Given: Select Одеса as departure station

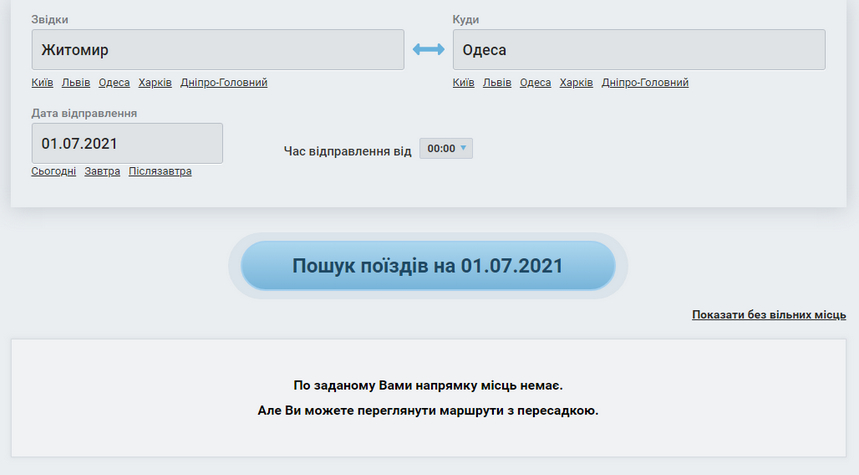Looking at the screenshot, I should (x=114, y=83).
